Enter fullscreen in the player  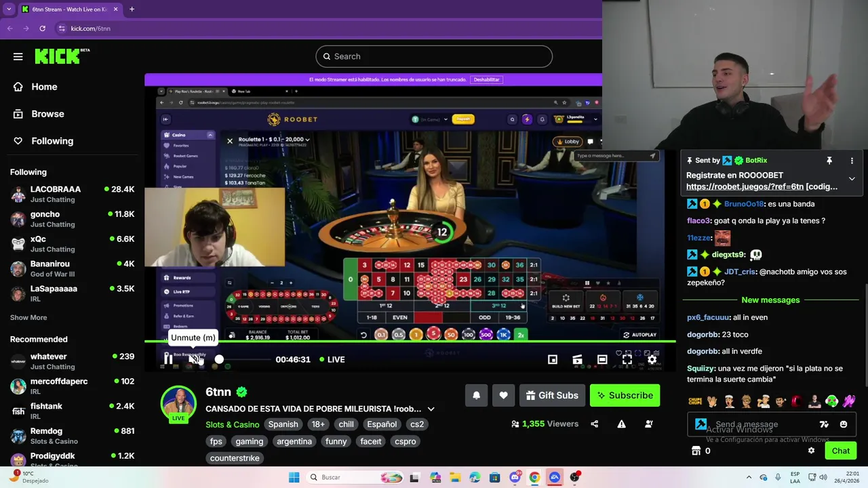(627, 360)
